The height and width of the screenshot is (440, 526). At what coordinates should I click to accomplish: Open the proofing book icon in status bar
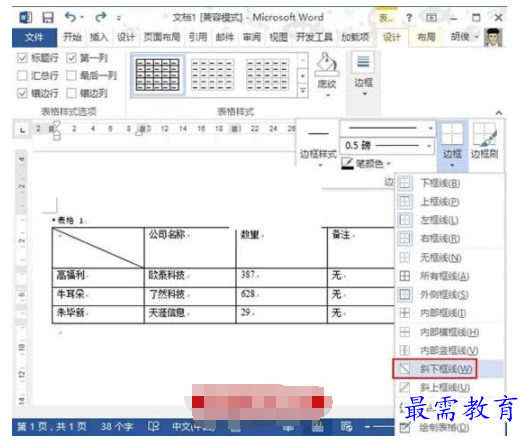pyautogui.click(x=154, y=427)
